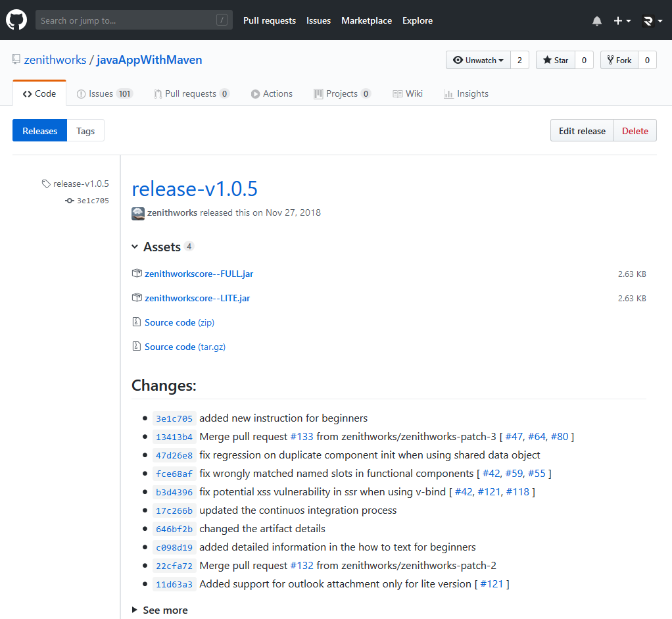Viewport: 672px width, 619px height.
Task: Open the plus create-new menu
Action: tap(622, 20)
